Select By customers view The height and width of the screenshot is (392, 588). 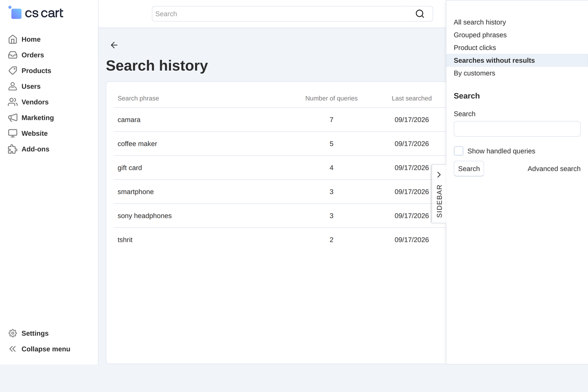pyautogui.click(x=474, y=73)
